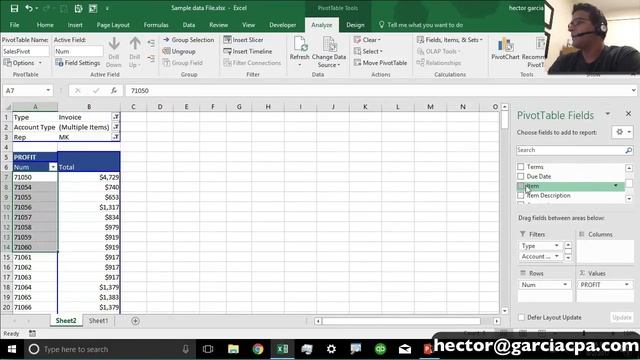Refresh the PivotTable data
Screen dimensions: 640x360
tap(299, 52)
